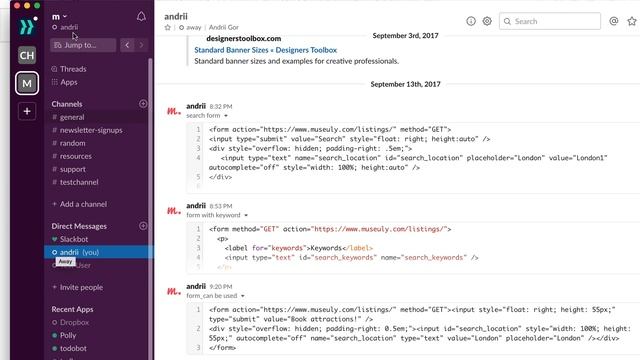Click the September 3rd, 2017 date label
Screen dimensions: 640x360
tap(405, 36)
